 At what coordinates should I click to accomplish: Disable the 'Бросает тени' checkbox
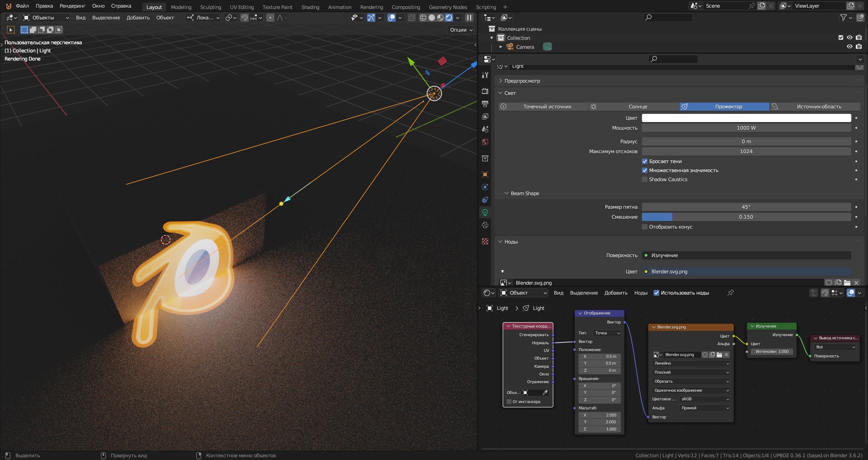(645, 161)
